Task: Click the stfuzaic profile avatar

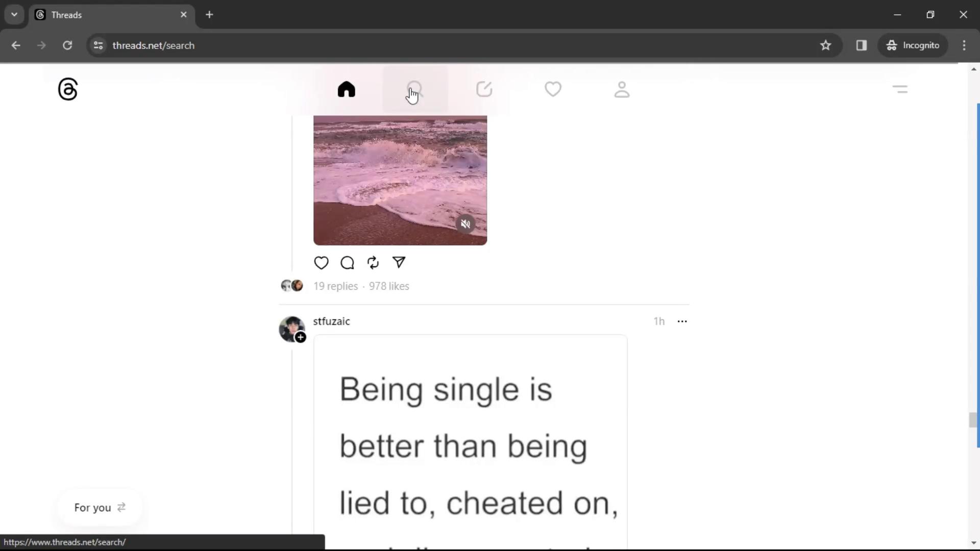Action: (x=291, y=328)
